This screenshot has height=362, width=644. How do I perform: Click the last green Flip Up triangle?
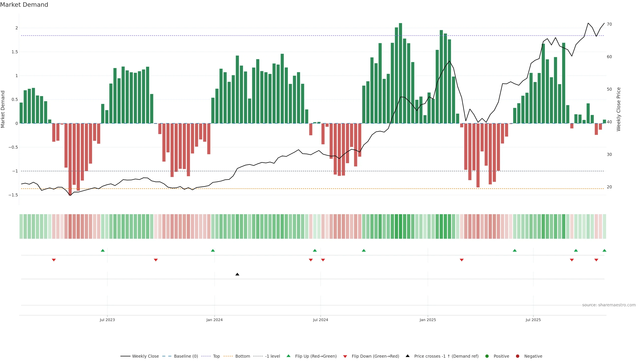pyautogui.click(x=604, y=250)
